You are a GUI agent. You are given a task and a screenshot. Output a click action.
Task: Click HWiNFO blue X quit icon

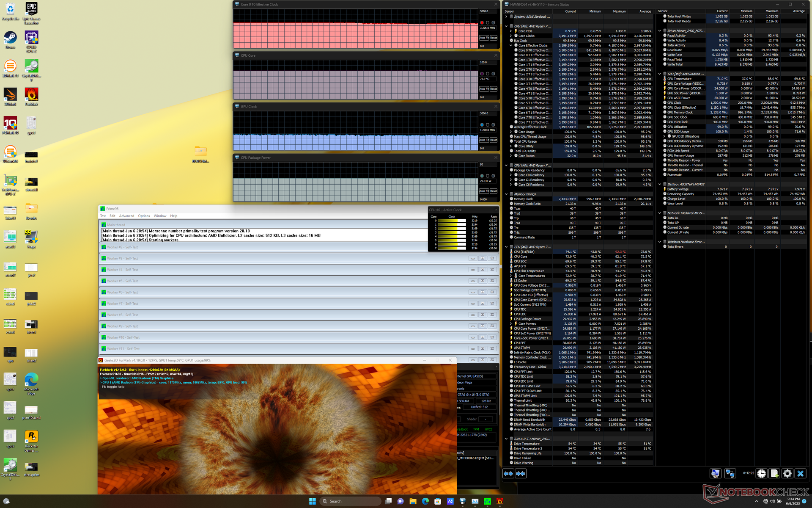[800, 474]
